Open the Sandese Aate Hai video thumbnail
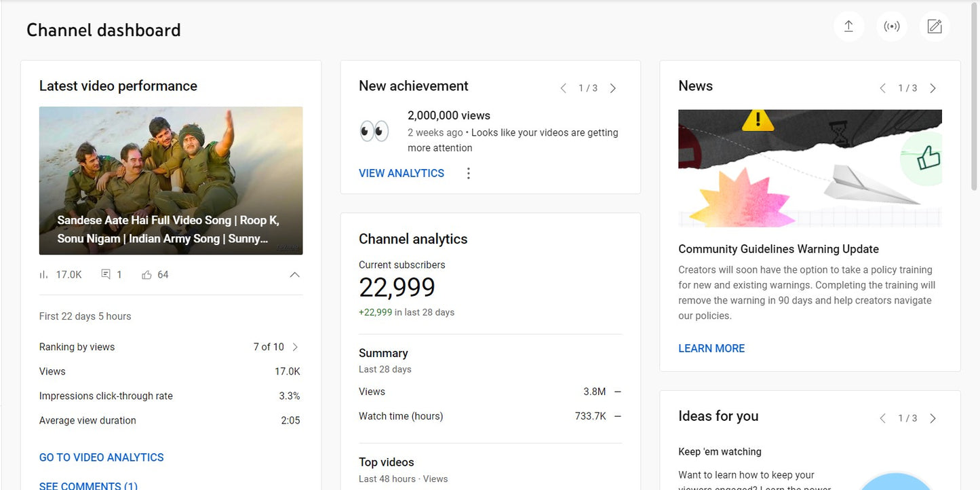 coord(171,180)
